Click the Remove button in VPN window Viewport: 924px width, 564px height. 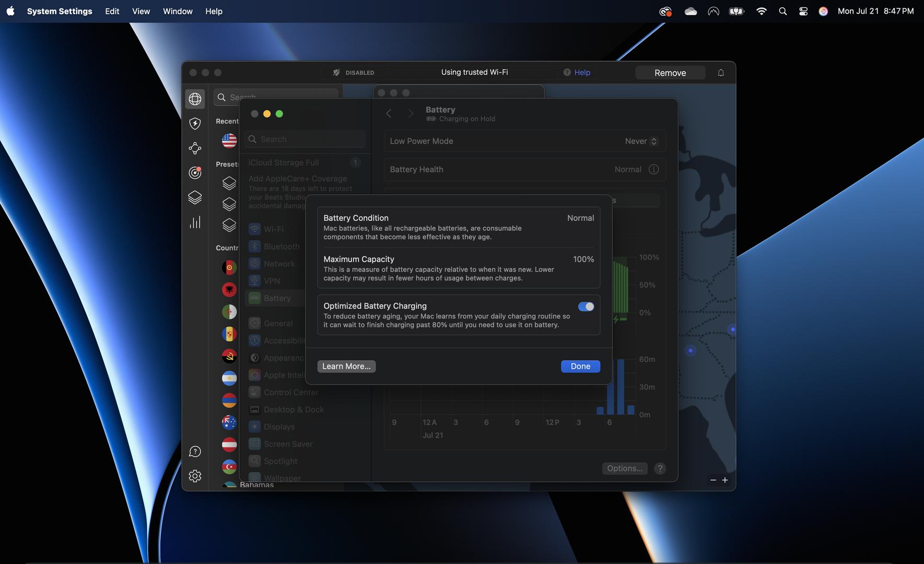click(x=670, y=73)
